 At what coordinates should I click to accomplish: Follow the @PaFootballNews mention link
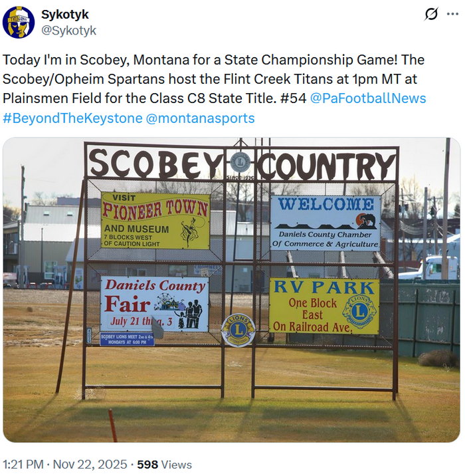pyautogui.click(x=368, y=98)
